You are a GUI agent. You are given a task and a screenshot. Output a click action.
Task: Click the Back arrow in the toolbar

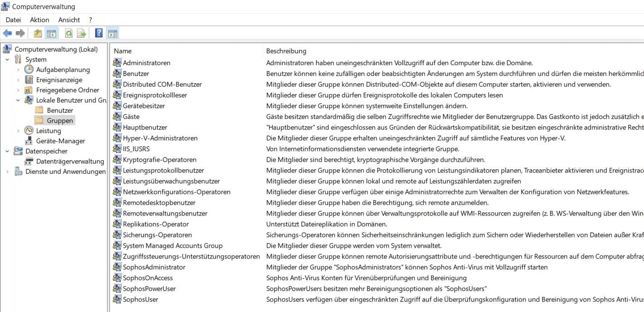click(x=7, y=33)
